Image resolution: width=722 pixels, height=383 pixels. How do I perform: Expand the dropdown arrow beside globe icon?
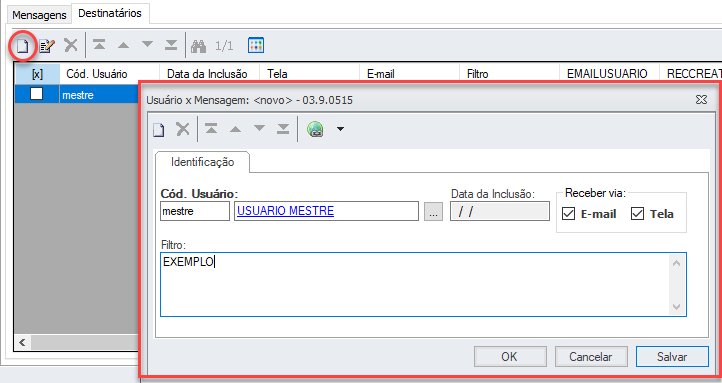340,129
